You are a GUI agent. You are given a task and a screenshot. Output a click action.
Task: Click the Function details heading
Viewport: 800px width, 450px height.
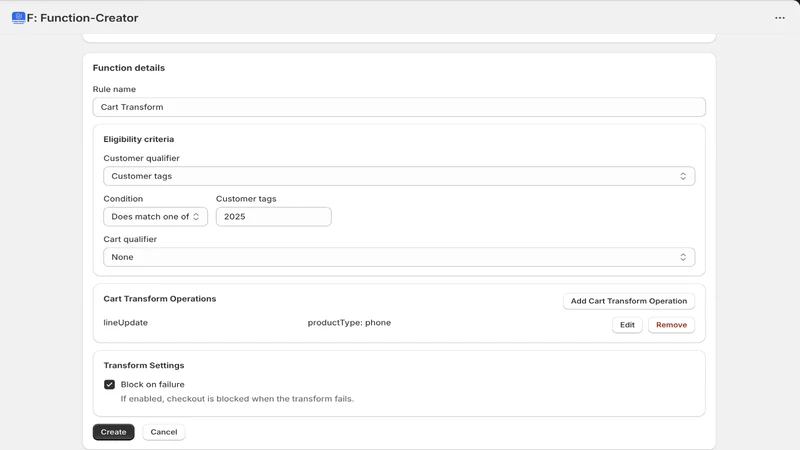(x=129, y=68)
